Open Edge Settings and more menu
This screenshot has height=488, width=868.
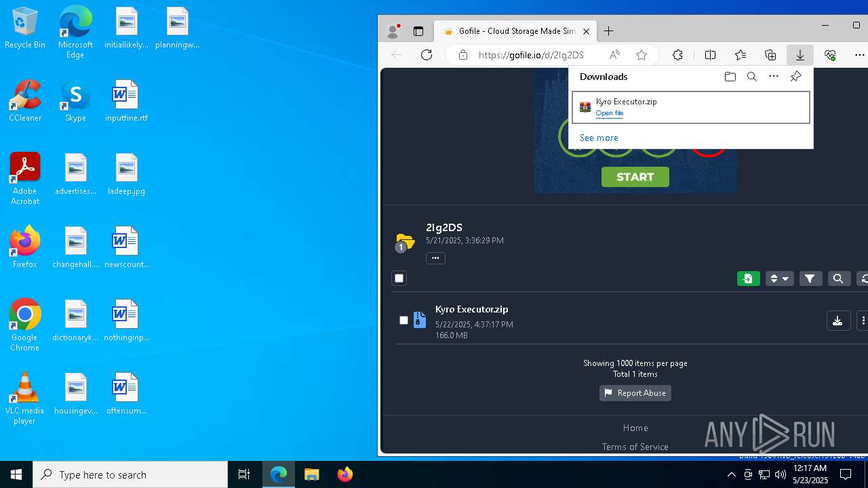click(x=860, y=55)
